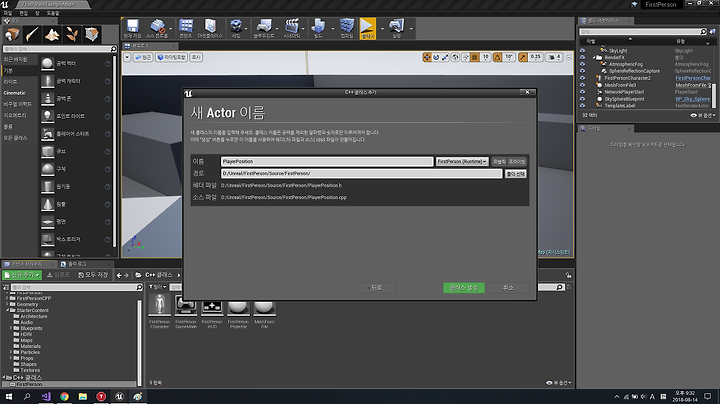Open the FirstPerson (Runtime) module dropdown
Image resolution: width=720 pixels, height=404 pixels.
(x=462, y=162)
